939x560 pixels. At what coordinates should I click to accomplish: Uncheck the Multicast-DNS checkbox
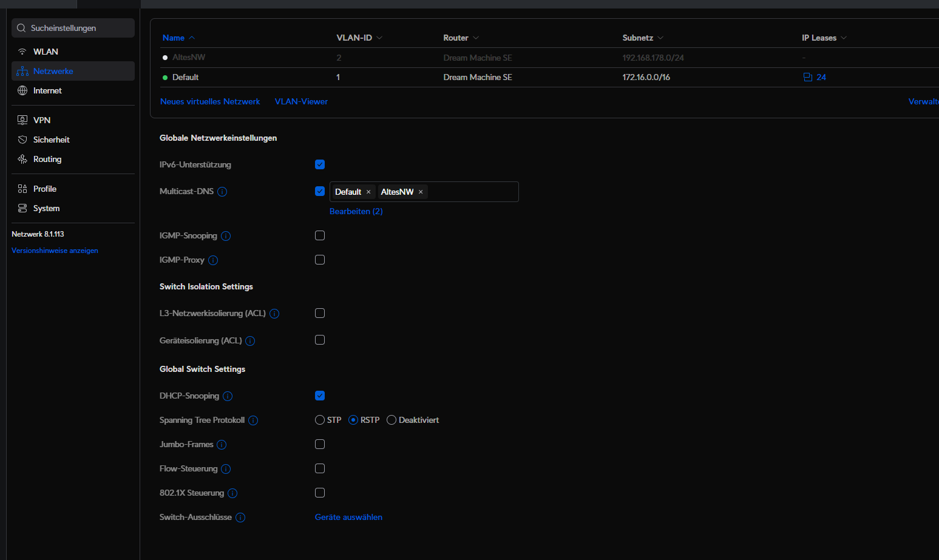click(320, 191)
